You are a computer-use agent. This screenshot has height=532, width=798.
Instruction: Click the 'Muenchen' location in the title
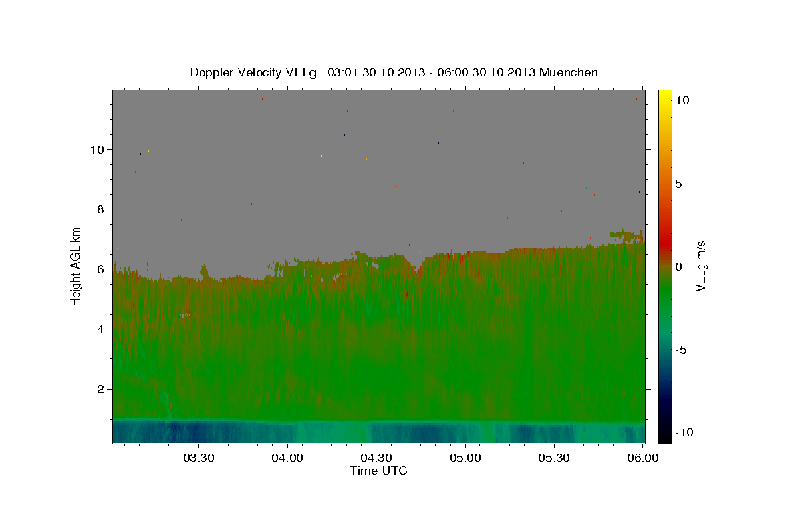coord(569,72)
